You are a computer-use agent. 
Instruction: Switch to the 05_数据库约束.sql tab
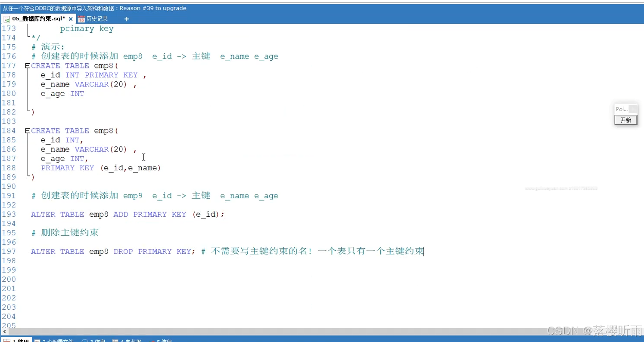(38, 19)
